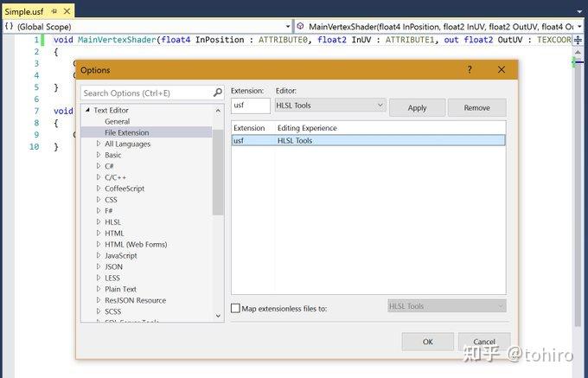Click the options tree scrollbar thumb
The height and width of the screenshot is (378, 588).
[x=218, y=172]
